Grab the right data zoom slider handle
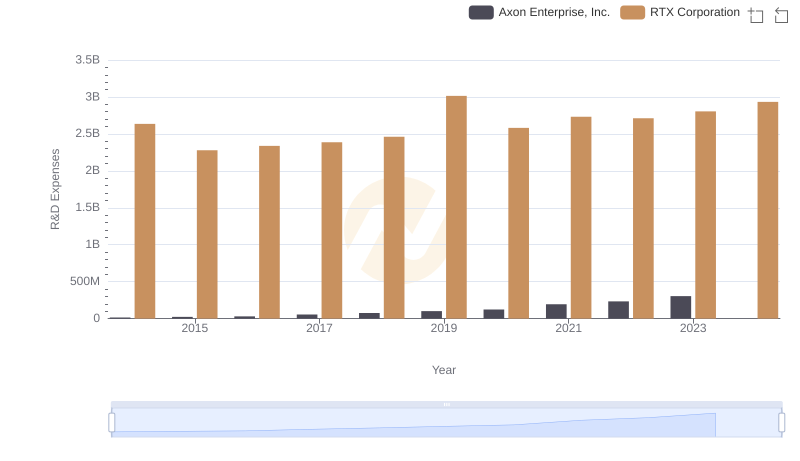Viewport: 800px width, 461px height. (782, 423)
